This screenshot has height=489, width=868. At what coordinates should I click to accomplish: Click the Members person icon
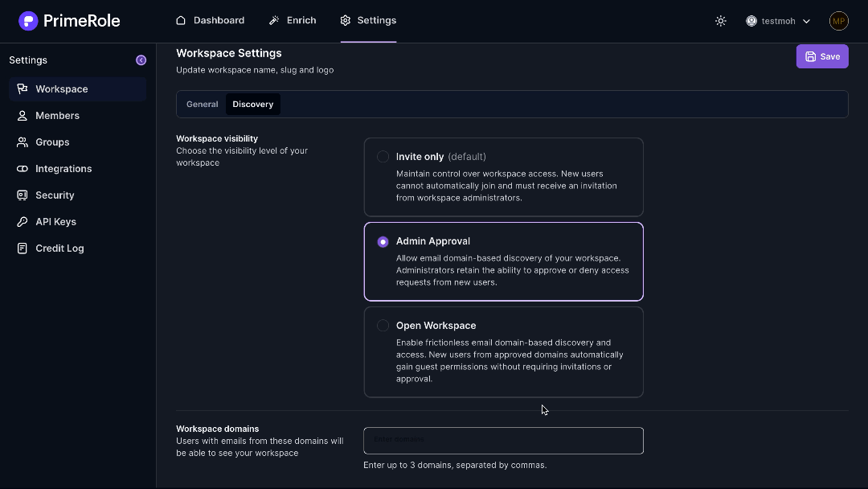pos(23,116)
